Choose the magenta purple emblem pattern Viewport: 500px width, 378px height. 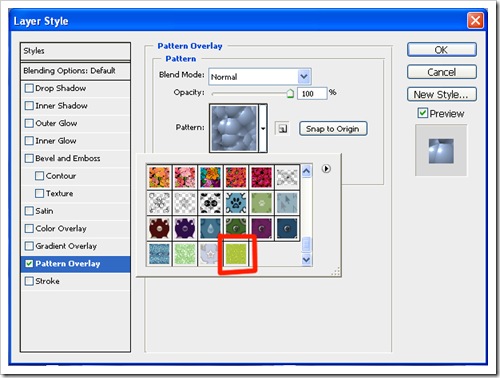262,228
